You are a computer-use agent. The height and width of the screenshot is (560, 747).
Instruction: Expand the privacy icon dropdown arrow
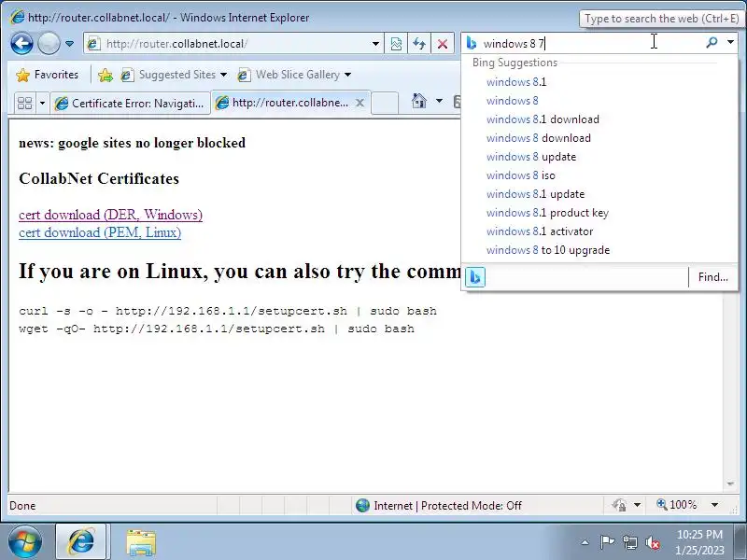pos(638,505)
